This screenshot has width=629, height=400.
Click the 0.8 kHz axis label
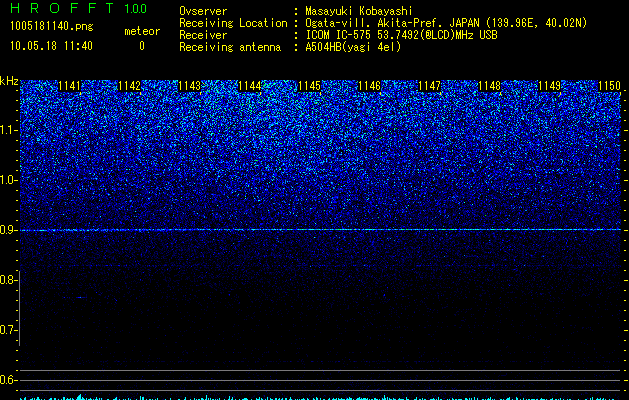[x=8, y=280]
